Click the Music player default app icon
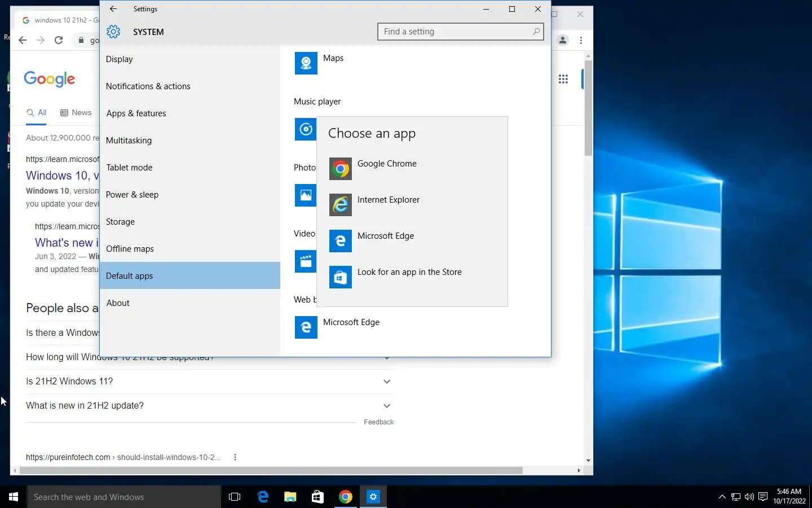 click(306, 129)
